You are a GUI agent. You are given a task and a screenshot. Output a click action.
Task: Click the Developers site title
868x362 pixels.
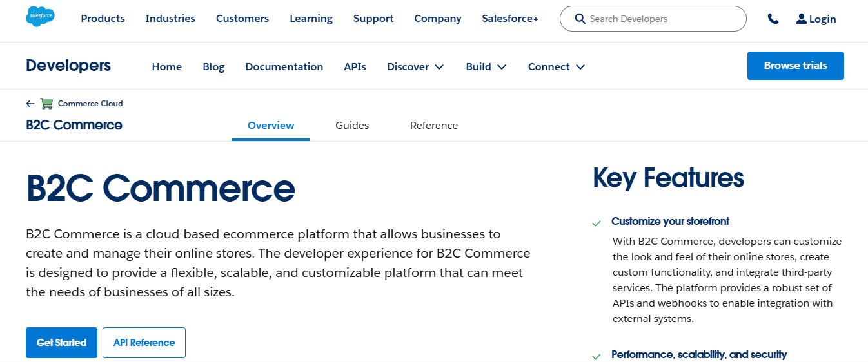coord(68,66)
